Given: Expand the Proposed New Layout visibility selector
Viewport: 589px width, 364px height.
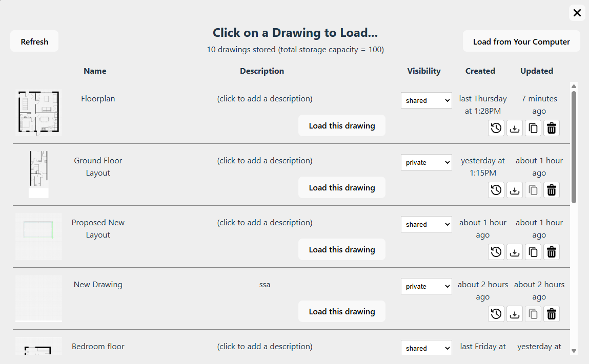Looking at the screenshot, I should pos(426,225).
